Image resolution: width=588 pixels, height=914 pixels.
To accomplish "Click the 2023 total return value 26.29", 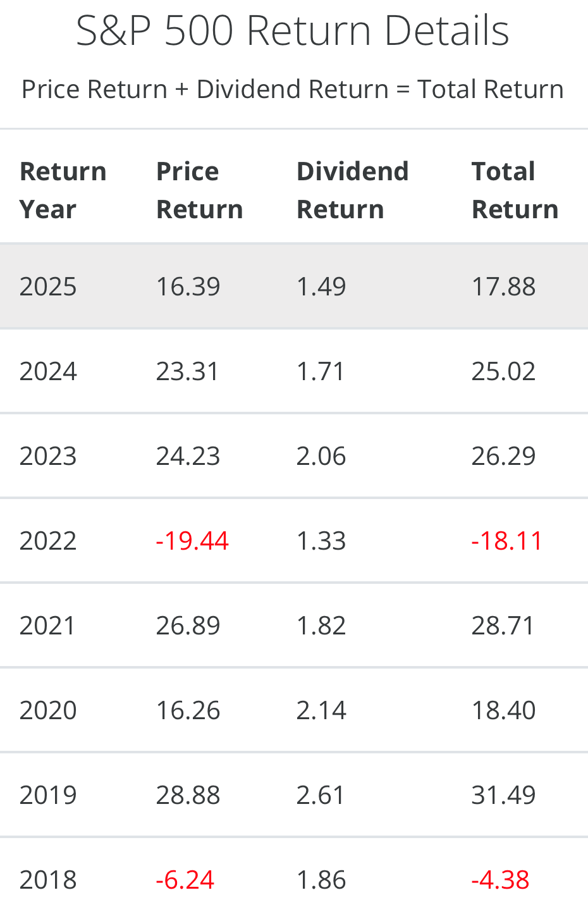I will coord(503,456).
